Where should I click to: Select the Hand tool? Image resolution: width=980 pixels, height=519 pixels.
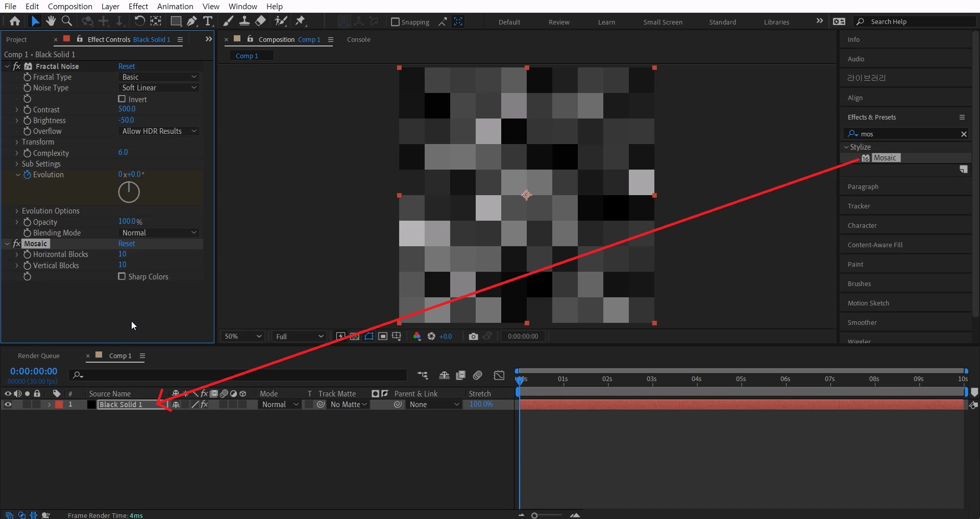coord(51,21)
